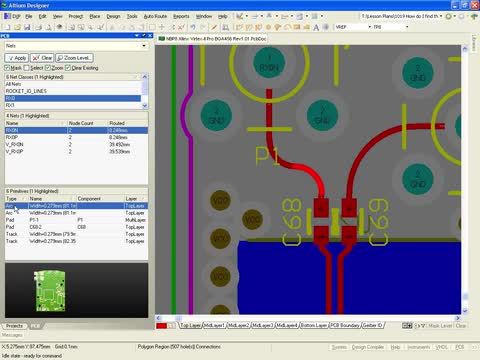Click the Clear button in PCB panel

pos(42,58)
